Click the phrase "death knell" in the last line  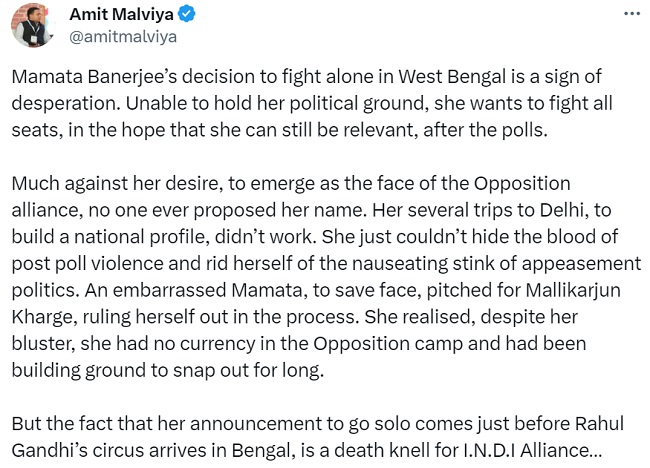pyautogui.click(x=382, y=450)
